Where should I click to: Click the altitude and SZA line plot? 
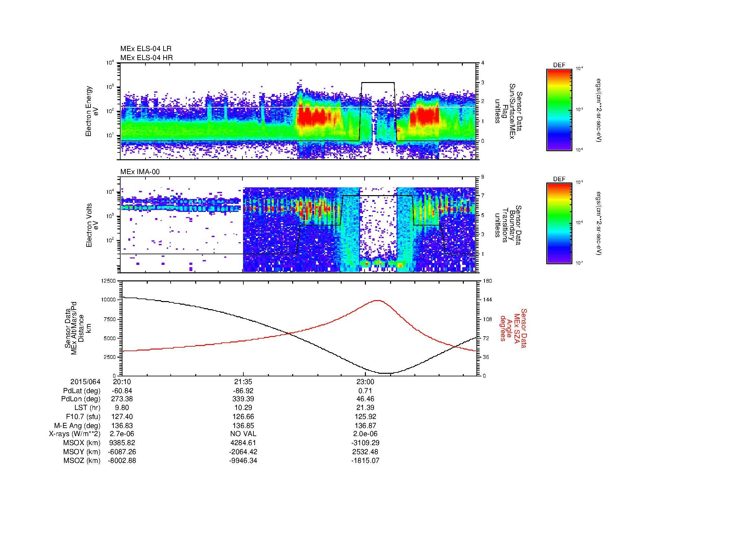click(x=299, y=328)
